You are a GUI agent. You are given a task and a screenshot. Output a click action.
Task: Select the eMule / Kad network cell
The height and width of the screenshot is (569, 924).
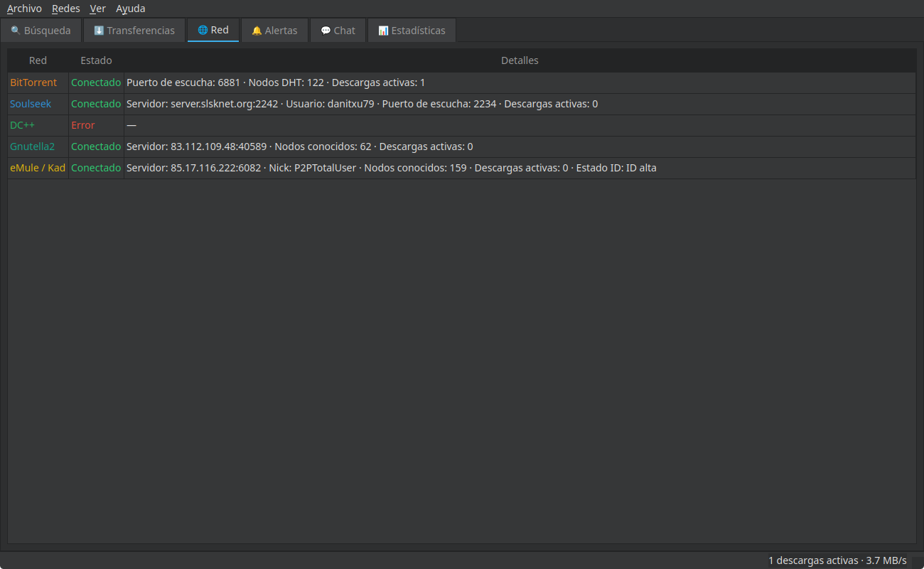coord(38,168)
